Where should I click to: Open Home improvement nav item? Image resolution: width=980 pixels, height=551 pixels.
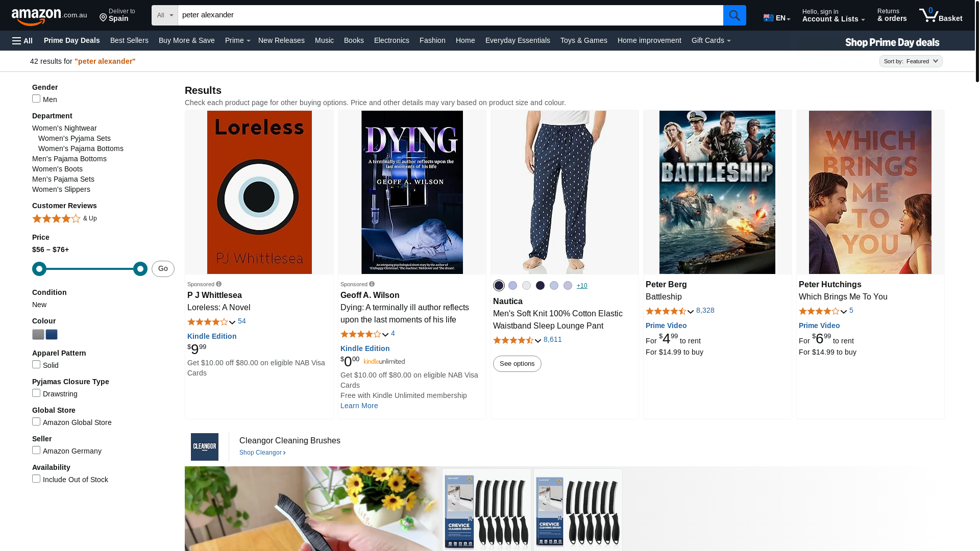pyautogui.click(x=649, y=40)
